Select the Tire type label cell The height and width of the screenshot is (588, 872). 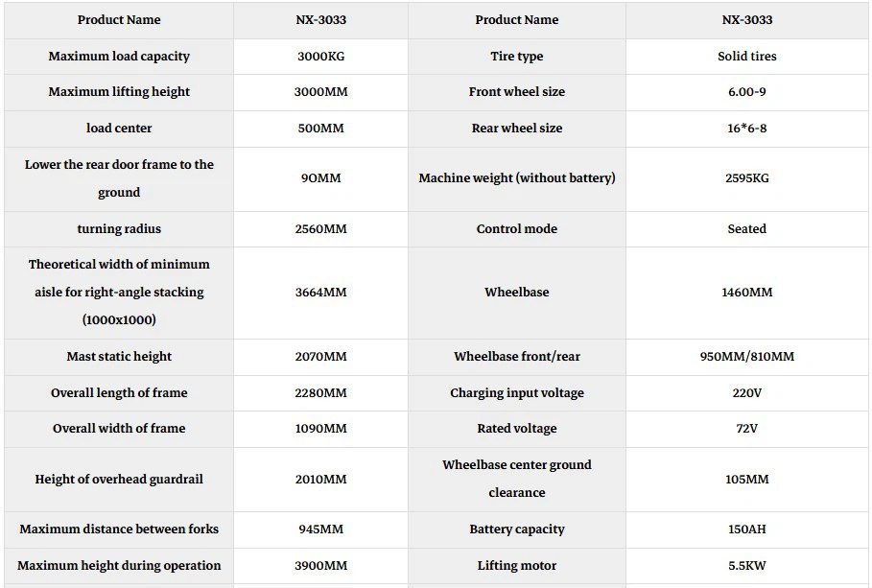tap(516, 57)
